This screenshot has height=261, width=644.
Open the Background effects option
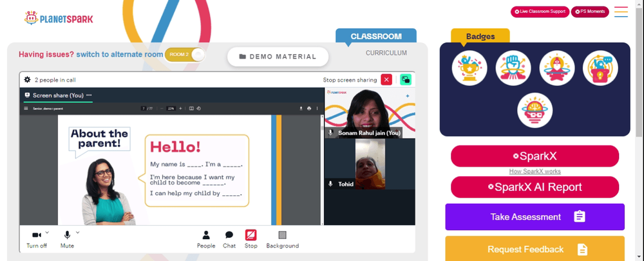(282, 239)
